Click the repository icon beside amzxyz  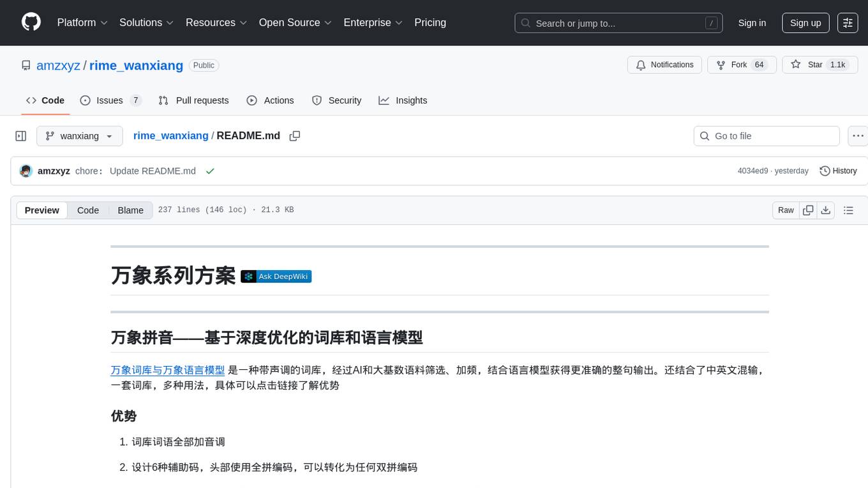[26, 65]
